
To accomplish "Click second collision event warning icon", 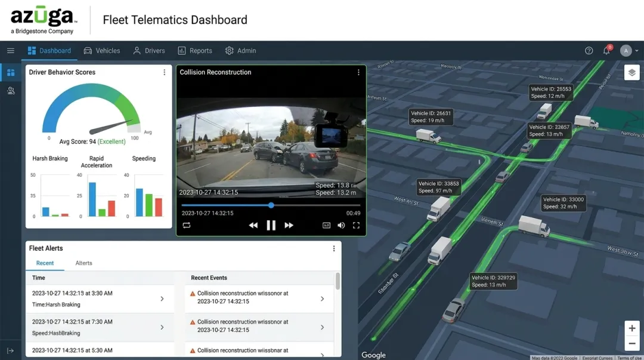I will 193,322.
